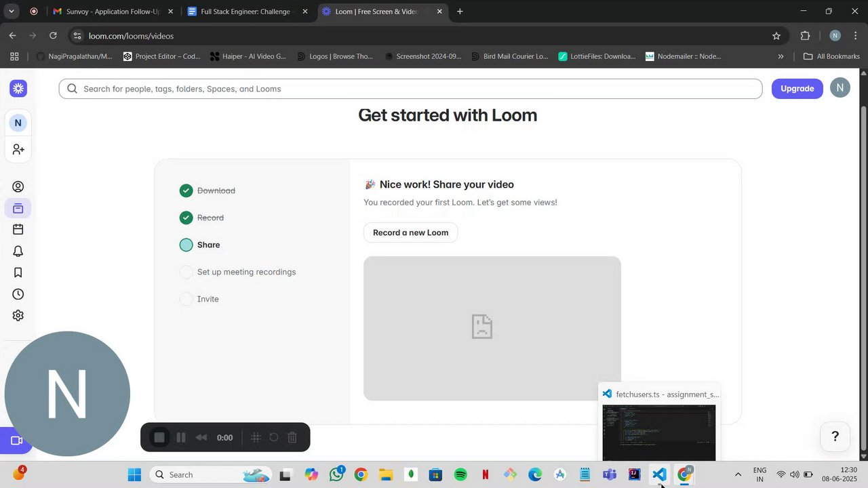This screenshot has width=868, height=488.
Task: Click the drag grid icon in recording bar
Action: pyautogui.click(x=256, y=438)
